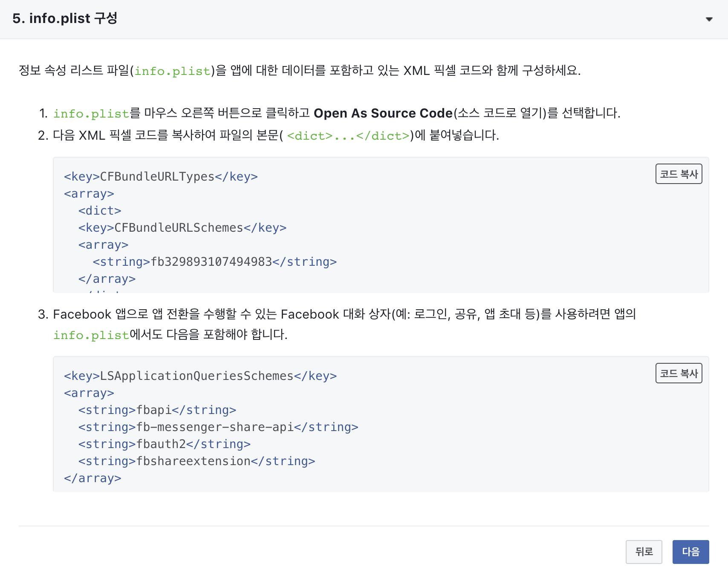Viewport: 728px width, 575px height.
Task: Click info.plist code text in step 1
Action: pos(91,114)
